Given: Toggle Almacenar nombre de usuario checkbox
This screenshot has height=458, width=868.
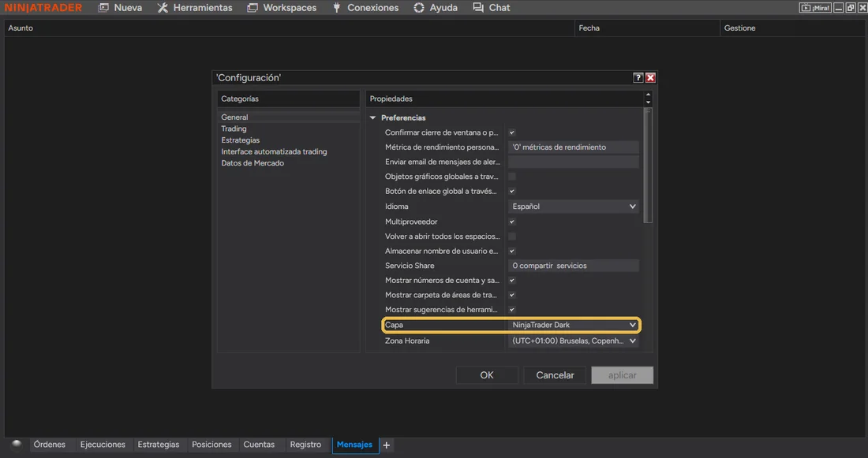Looking at the screenshot, I should point(512,251).
